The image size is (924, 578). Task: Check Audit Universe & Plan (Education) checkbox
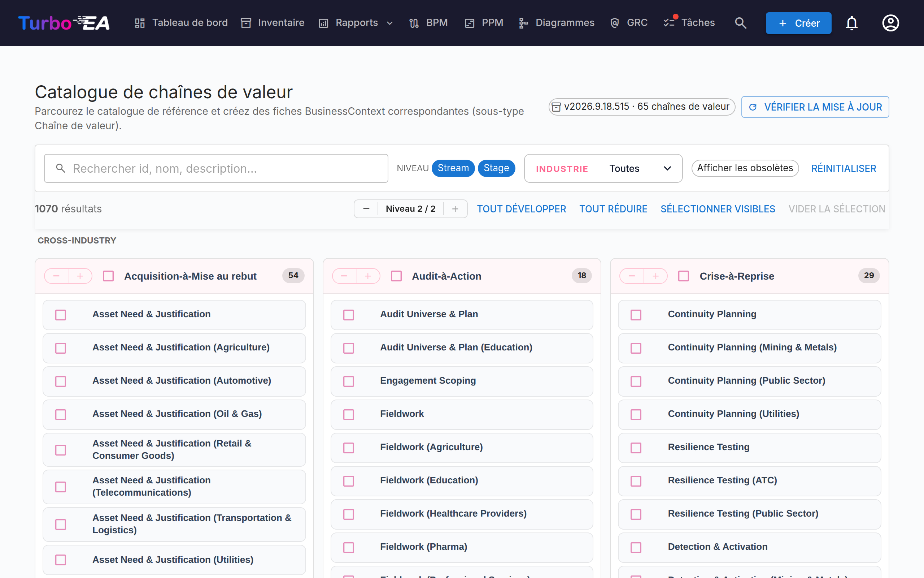click(x=349, y=348)
